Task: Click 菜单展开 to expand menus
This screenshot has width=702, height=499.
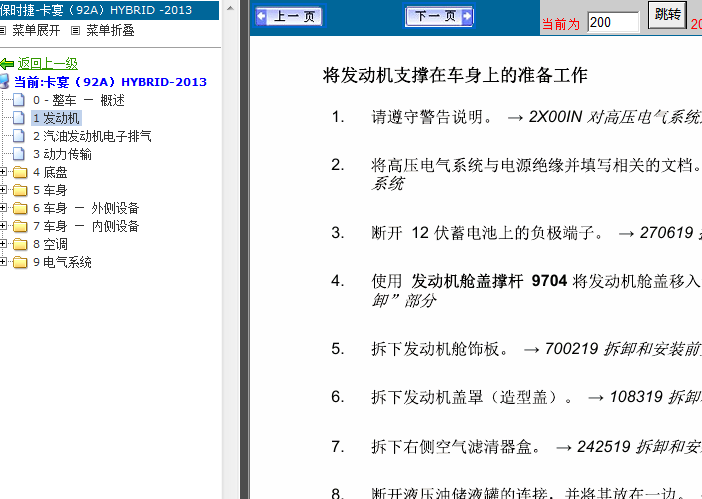Action: [x=36, y=30]
